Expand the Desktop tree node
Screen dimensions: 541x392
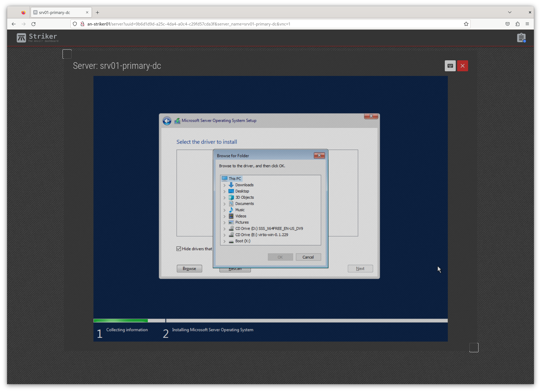224,191
